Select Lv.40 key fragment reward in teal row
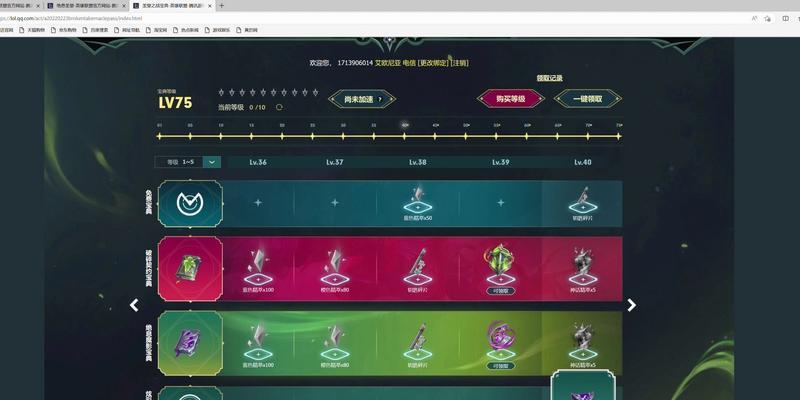The image size is (800, 400). 583,203
